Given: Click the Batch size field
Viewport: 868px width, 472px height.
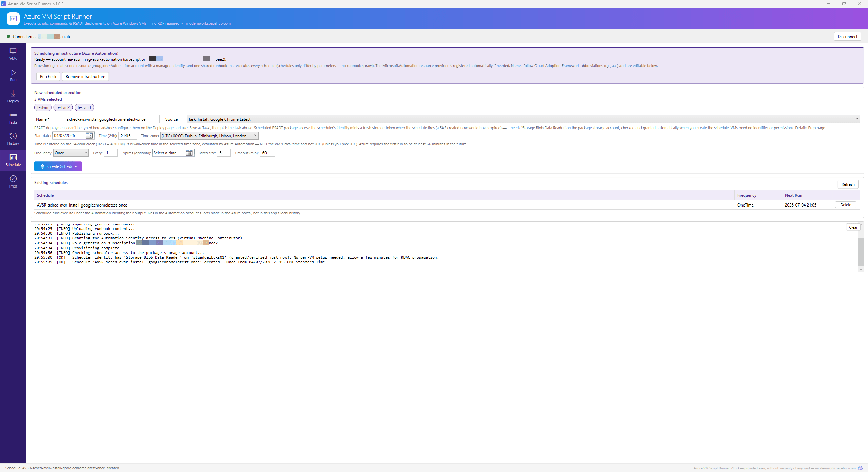Looking at the screenshot, I should tap(223, 153).
